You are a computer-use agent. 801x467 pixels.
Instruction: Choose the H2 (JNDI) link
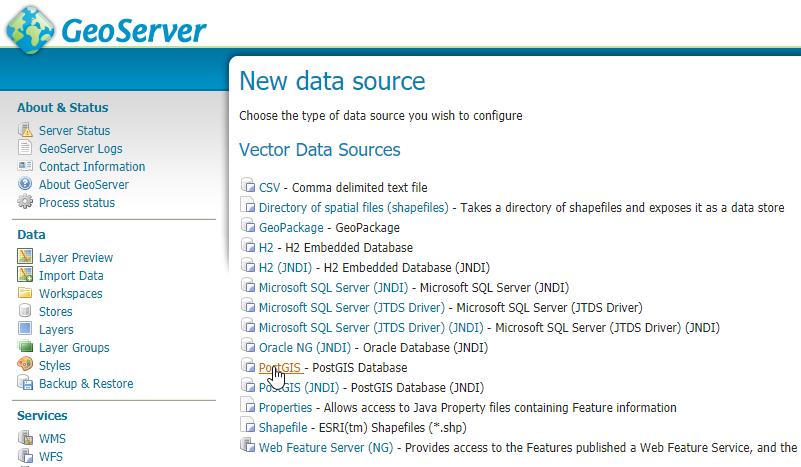pos(285,268)
